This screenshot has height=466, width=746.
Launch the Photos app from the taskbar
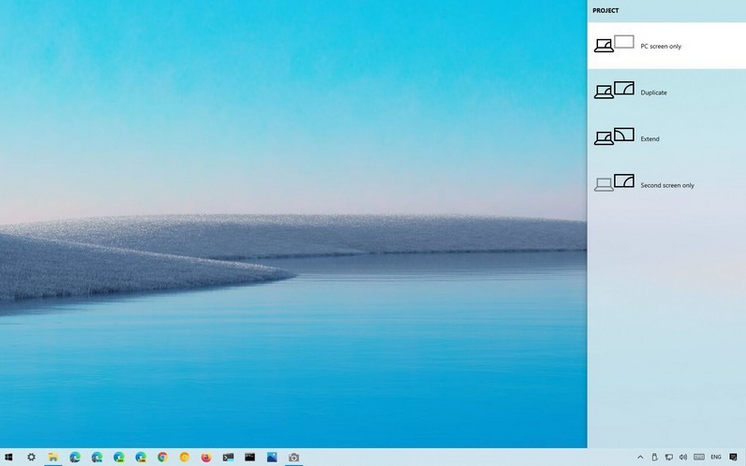pos(272,457)
